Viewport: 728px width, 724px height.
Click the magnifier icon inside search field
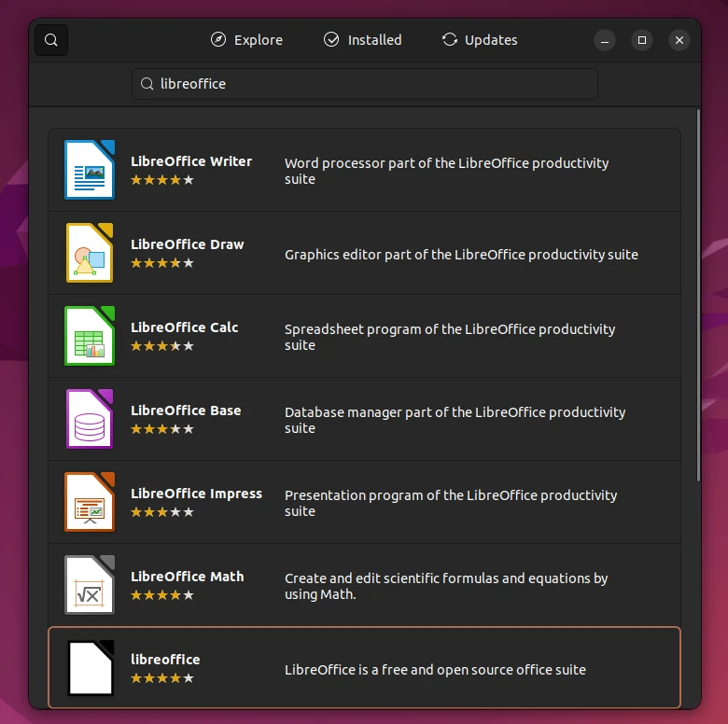tap(147, 84)
